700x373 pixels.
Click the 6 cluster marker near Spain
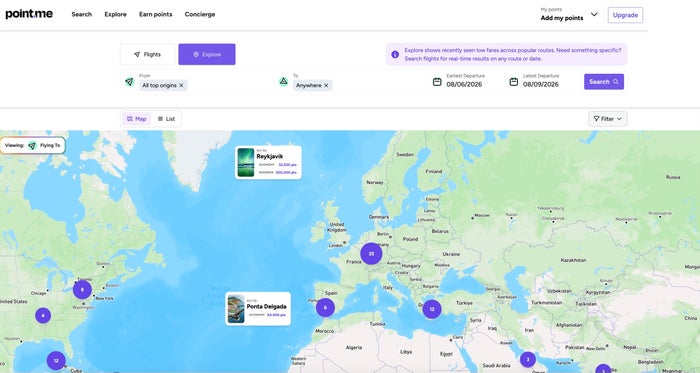pos(325,307)
